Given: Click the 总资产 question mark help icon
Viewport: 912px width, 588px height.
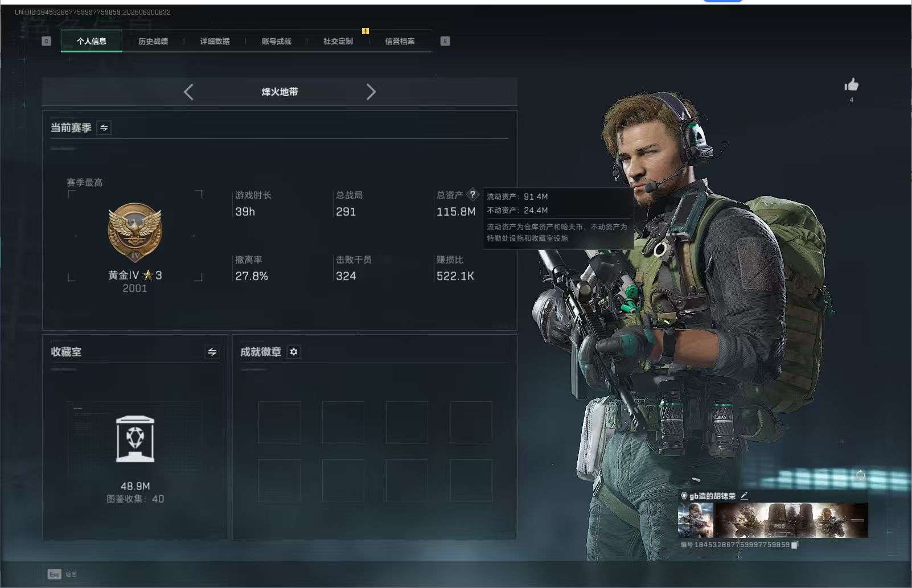Looking at the screenshot, I should pyautogui.click(x=473, y=195).
